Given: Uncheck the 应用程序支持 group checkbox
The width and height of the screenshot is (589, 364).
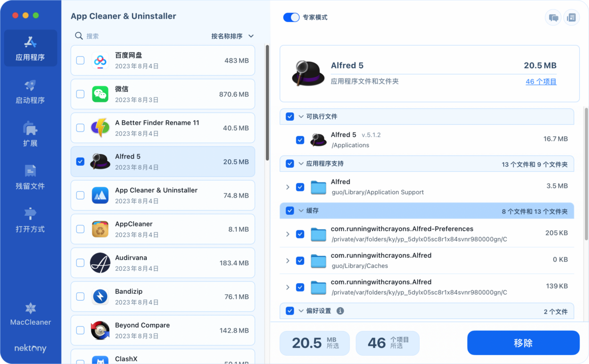Looking at the screenshot, I should pos(290,164).
